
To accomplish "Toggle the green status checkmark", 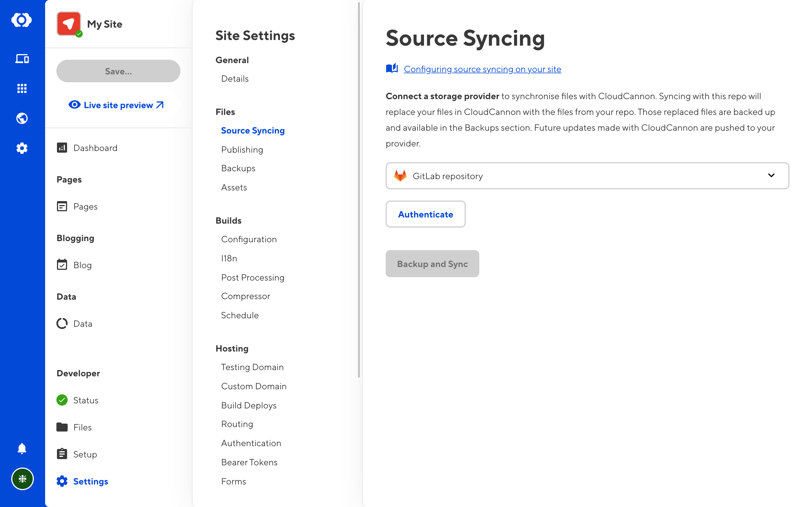I will tap(62, 400).
